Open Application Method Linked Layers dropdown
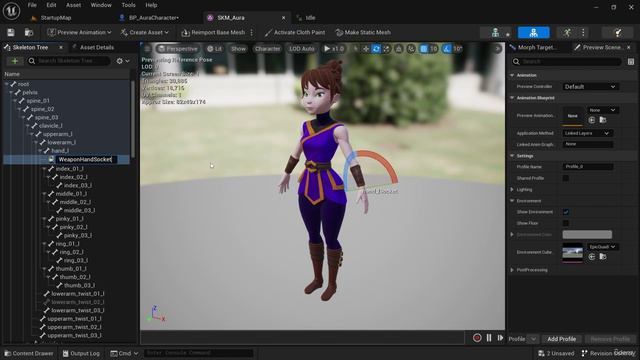 587,133
